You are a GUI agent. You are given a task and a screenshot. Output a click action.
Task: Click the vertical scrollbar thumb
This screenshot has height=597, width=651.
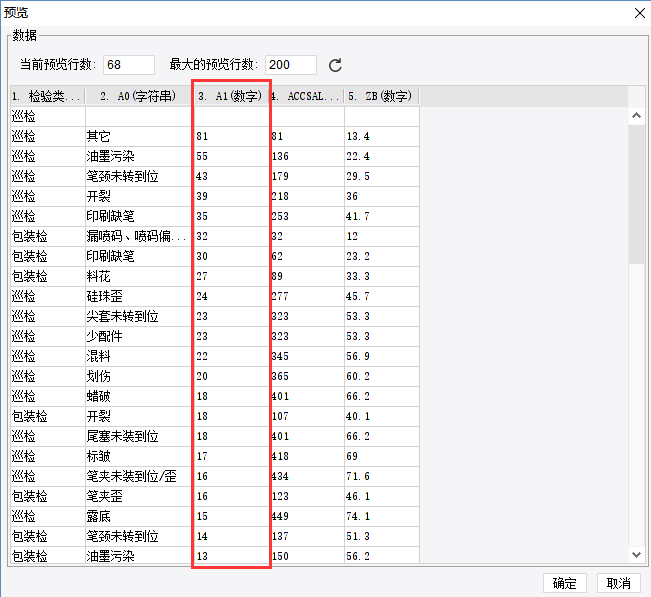tap(636, 193)
